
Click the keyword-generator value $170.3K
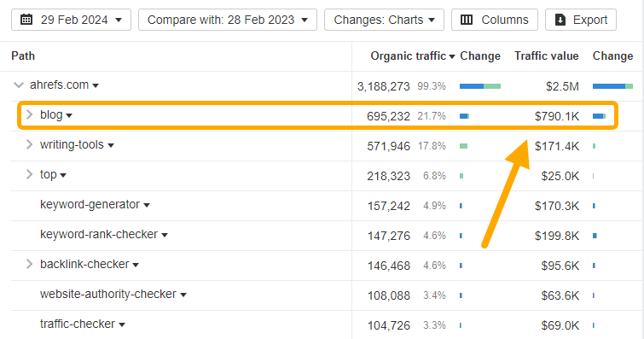click(x=557, y=206)
